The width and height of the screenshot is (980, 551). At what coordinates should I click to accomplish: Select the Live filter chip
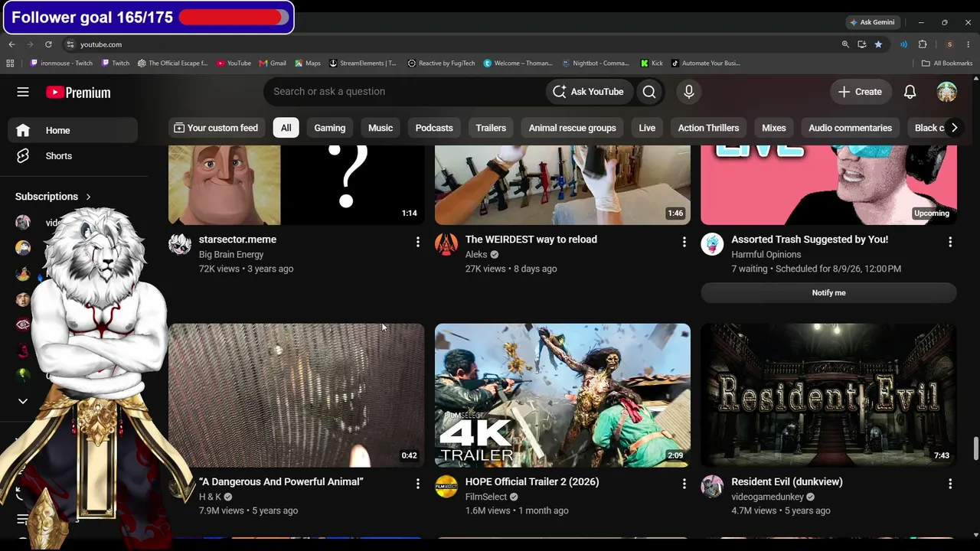tap(647, 128)
